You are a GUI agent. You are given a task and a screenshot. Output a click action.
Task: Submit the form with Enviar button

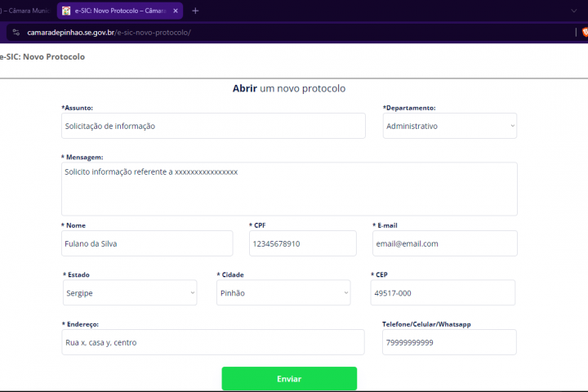tap(289, 379)
